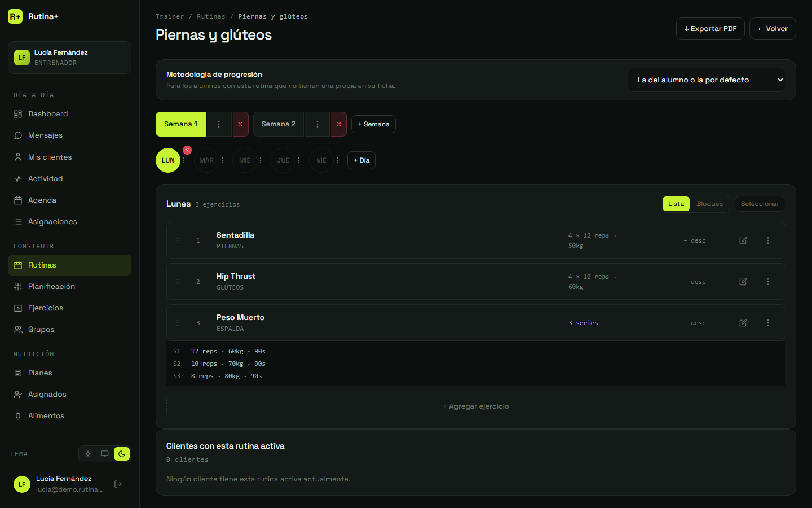Delete Semana 2 with the red X
This screenshot has height=508, width=812.
click(338, 124)
